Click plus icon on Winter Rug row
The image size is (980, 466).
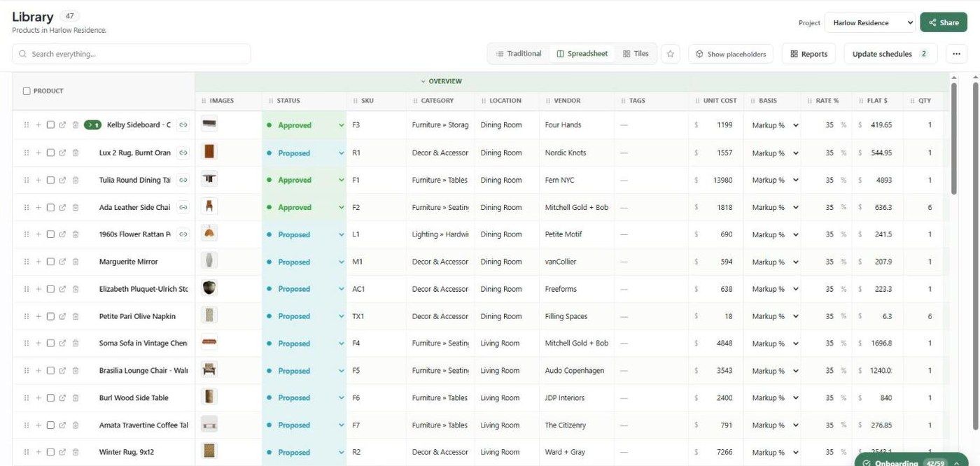(x=38, y=453)
